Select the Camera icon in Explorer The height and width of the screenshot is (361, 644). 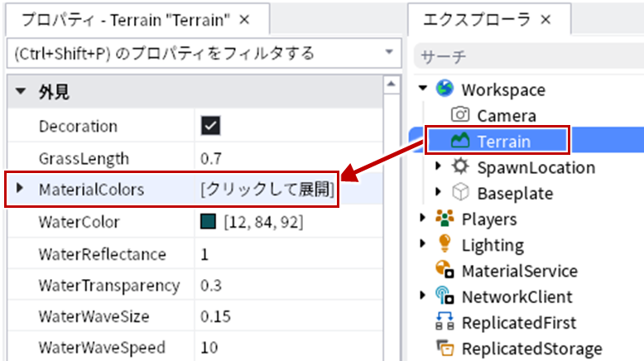(x=460, y=114)
